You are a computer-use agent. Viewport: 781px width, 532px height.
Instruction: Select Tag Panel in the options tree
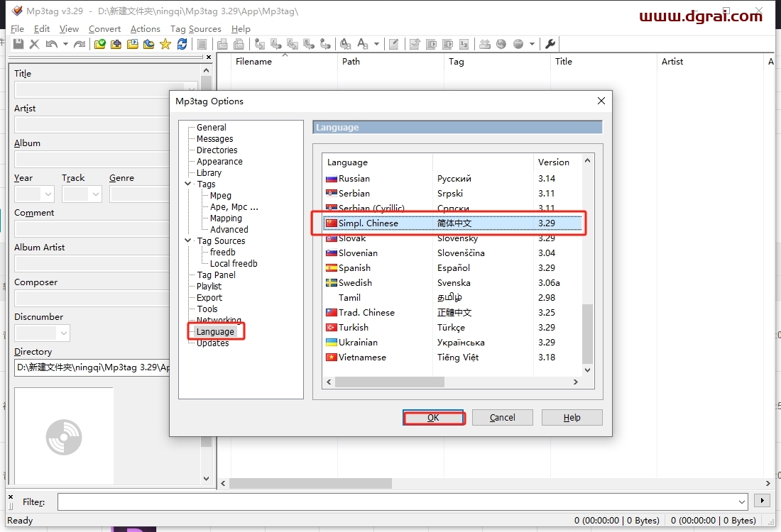216,275
